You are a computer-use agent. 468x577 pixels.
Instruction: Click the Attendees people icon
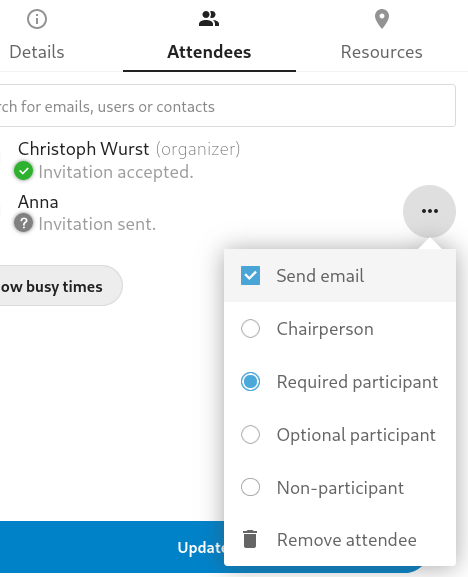click(209, 19)
